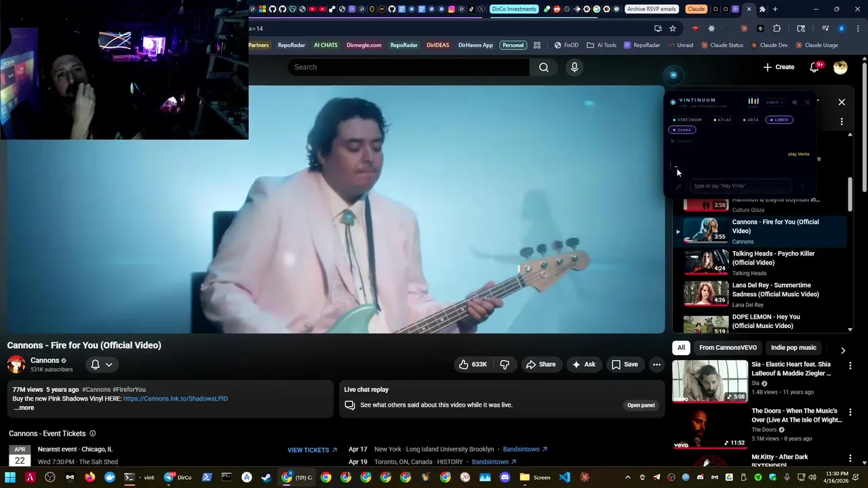
Task: Toggle the lowercase lunex chip
Action: point(682,129)
